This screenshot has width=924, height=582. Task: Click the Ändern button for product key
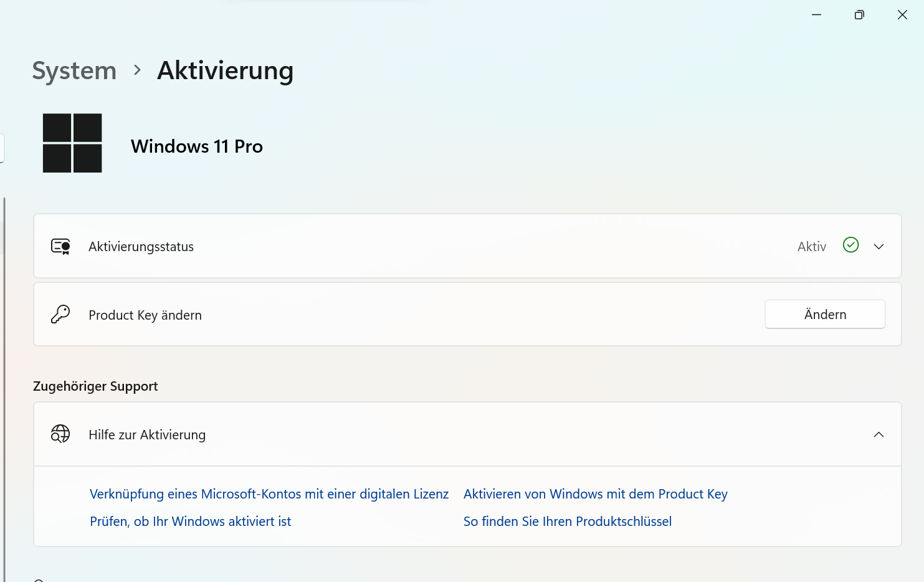coord(825,314)
